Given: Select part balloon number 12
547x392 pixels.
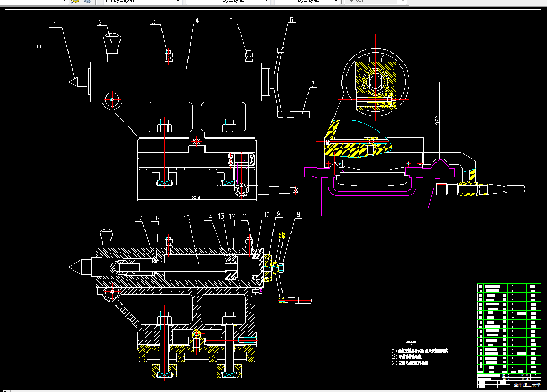Looking at the screenshot, I should click(232, 216).
